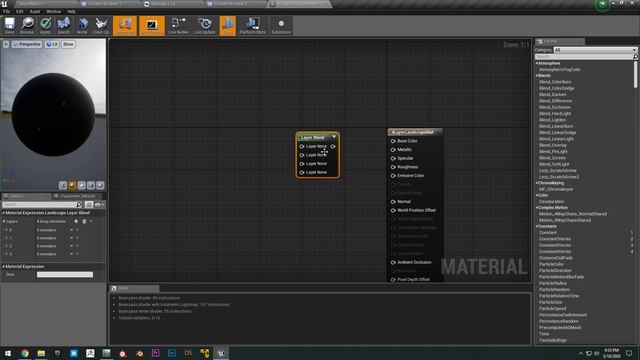This screenshot has height=360, width=640.
Task: Click the Metallic input pin
Action: click(x=393, y=150)
